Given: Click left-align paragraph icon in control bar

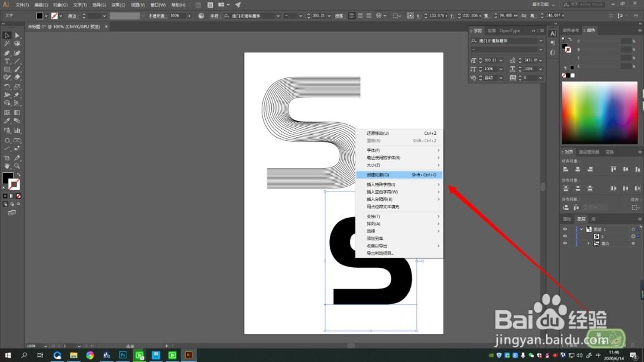Looking at the screenshot, I should click(352, 16).
